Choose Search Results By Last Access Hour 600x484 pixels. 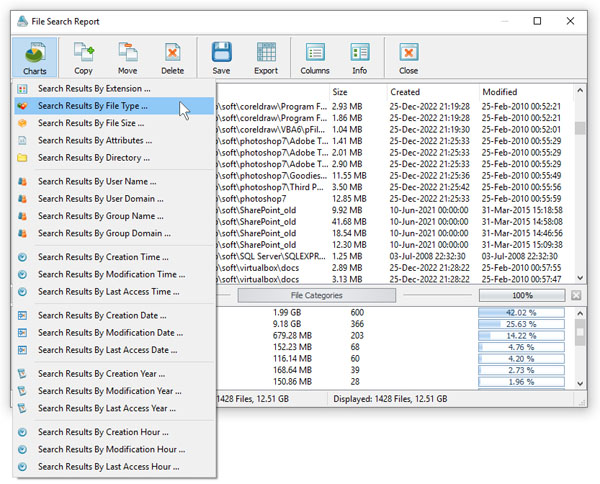[114, 466]
